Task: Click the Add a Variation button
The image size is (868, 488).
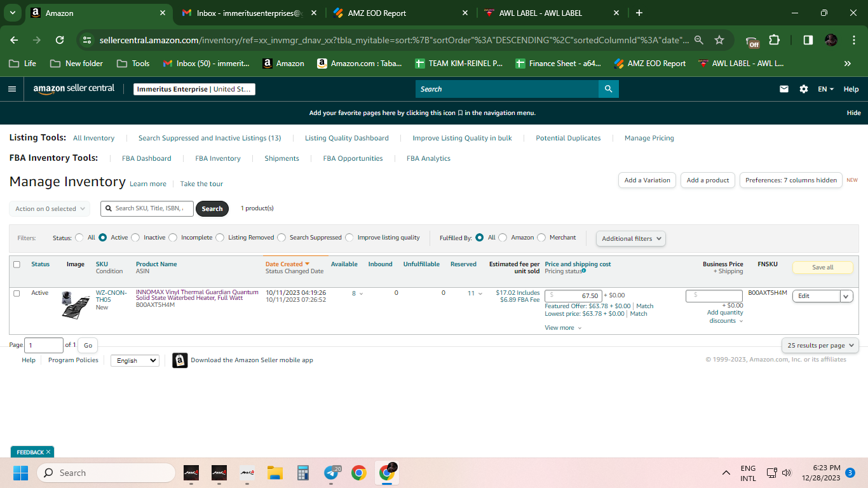Action: pos(647,180)
